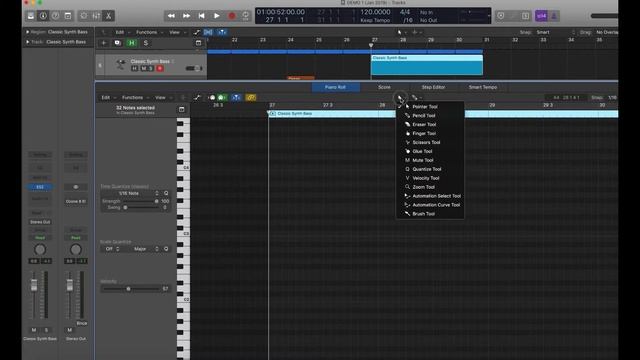Switch to the Smart Tempo tab

pos(482,87)
